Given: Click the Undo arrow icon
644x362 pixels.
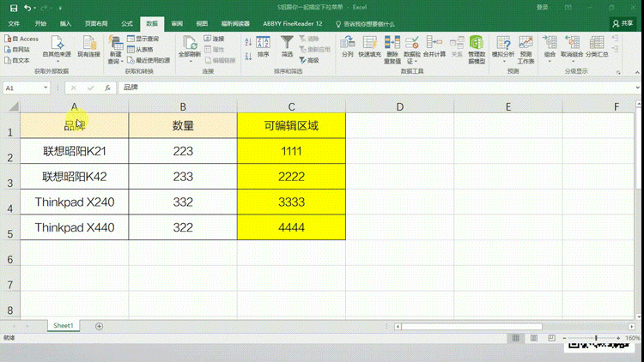Looking at the screenshot, I should [27, 8].
